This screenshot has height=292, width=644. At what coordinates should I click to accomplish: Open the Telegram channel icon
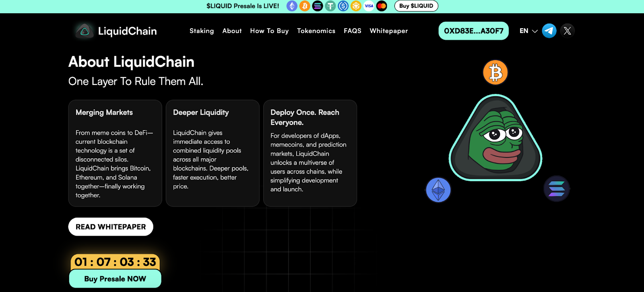coord(549,31)
